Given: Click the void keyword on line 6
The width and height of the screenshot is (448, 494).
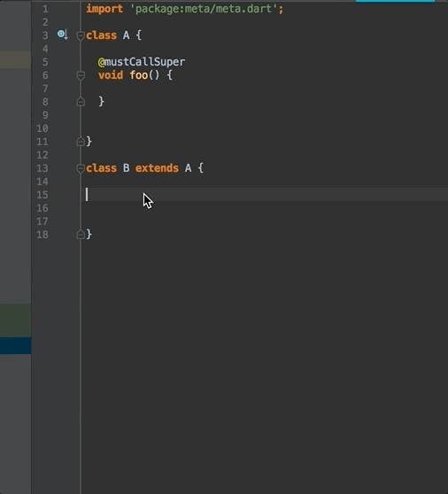Looking at the screenshot, I should [x=111, y=75].
